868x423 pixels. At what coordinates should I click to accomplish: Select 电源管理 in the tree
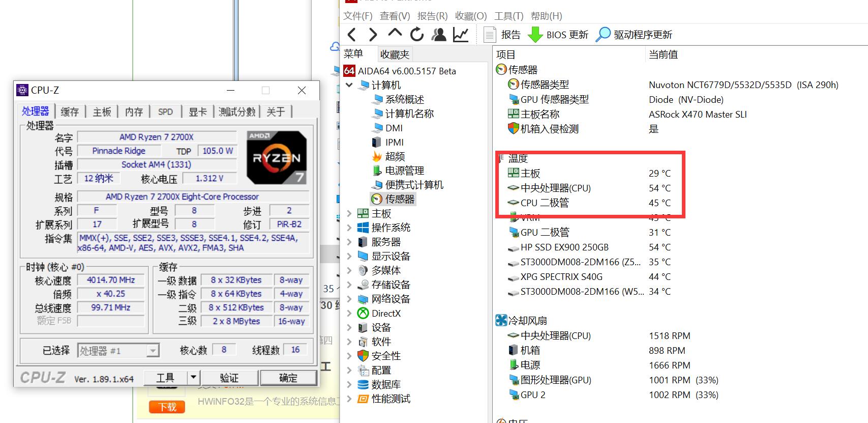pyautogui.click(x=398, y=171)
